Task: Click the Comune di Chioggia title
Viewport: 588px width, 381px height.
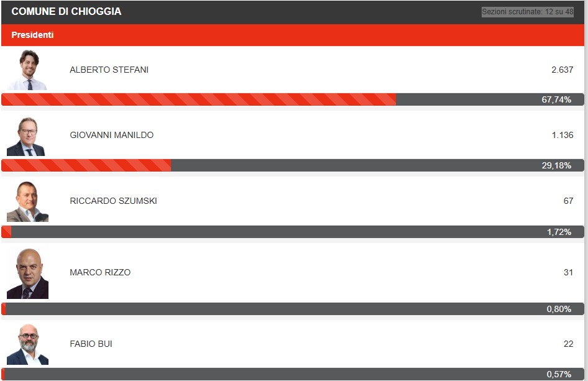Action: click(x=67, y=12)
